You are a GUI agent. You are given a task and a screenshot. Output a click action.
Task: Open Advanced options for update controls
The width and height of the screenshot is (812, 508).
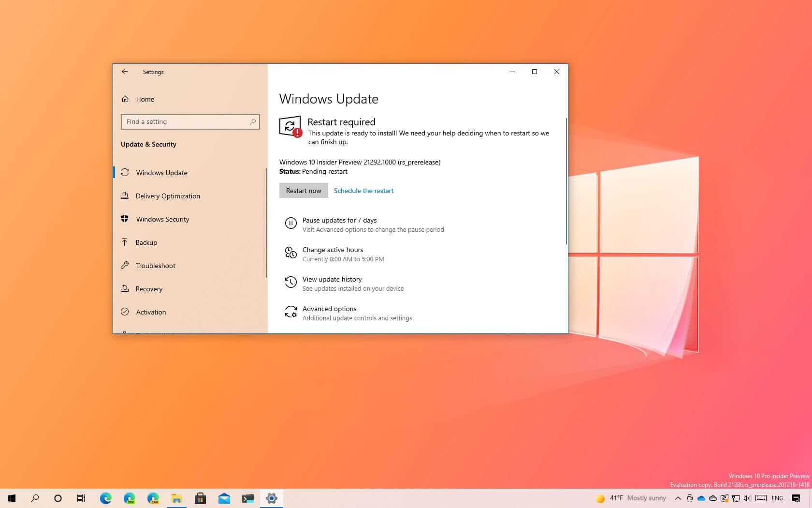pyautogui.click(x=329, y=309)
